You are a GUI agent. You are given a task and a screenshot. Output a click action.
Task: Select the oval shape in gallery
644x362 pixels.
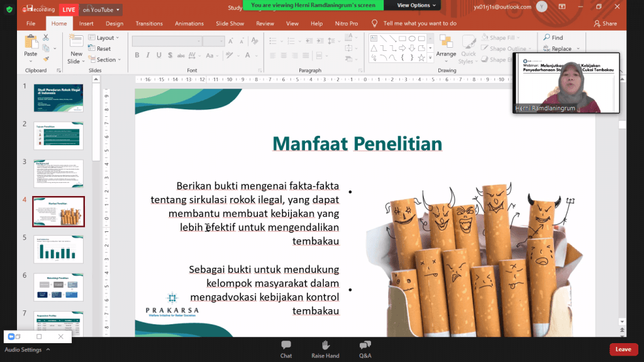(412, 38)
